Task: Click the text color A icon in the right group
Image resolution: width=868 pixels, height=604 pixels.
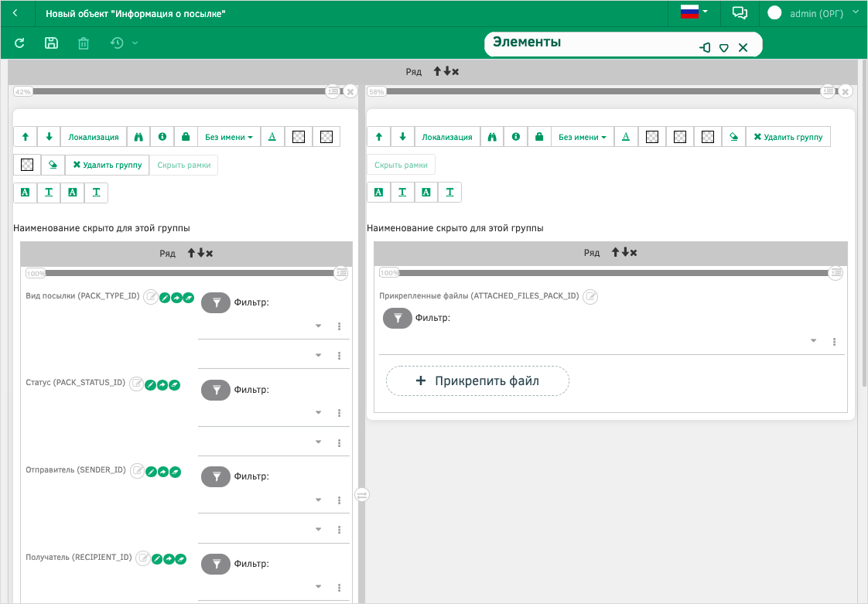Action: pyautogui.click(x=626, y=137)
